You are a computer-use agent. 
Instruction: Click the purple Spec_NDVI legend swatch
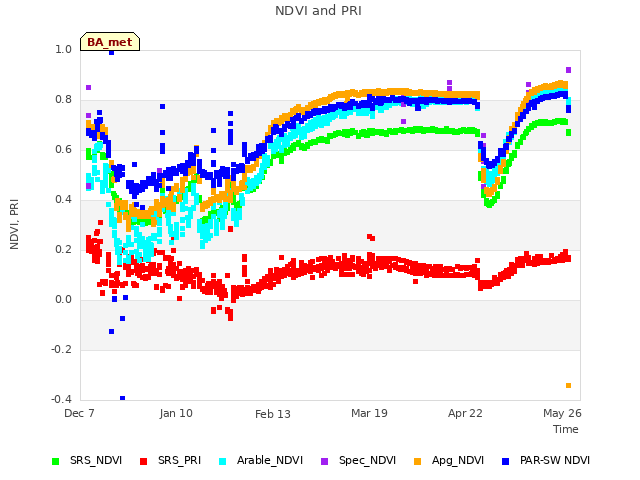(x=324, y=461)
